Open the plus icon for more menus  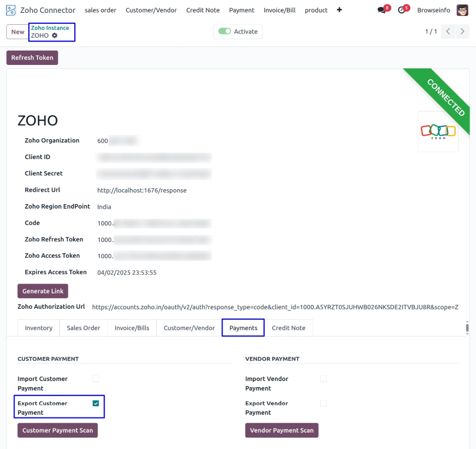(339, 10)
